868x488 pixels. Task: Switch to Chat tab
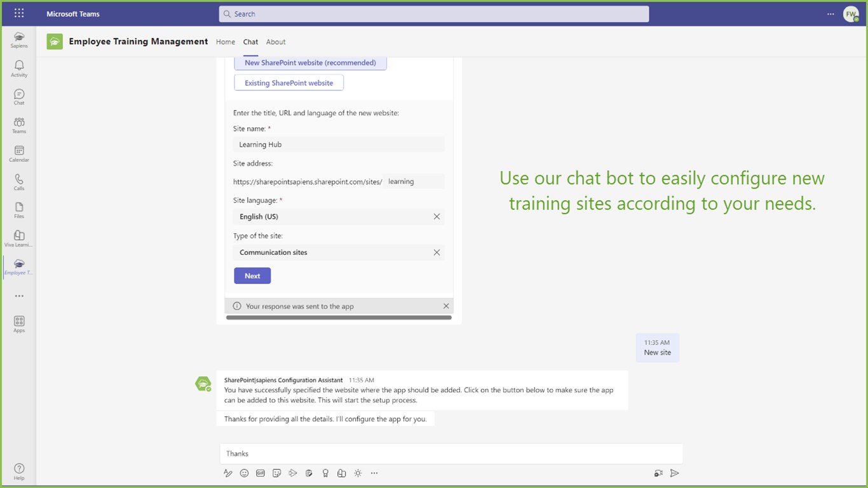(x=250, y=42)
